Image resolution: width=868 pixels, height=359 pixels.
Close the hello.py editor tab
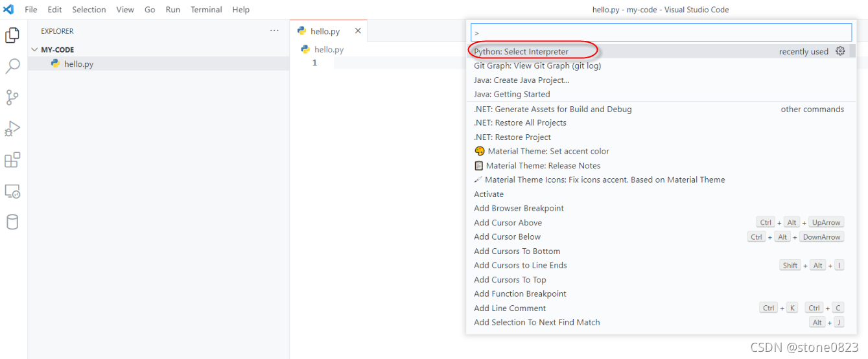pyautogui.click(x=358, y=31)
